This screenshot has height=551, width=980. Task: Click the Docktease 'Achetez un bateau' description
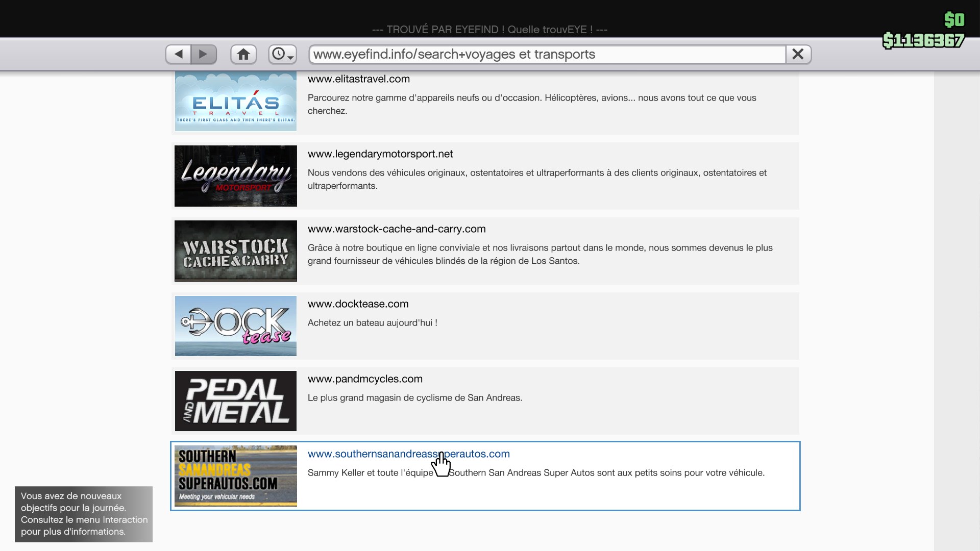coord(372,323)
